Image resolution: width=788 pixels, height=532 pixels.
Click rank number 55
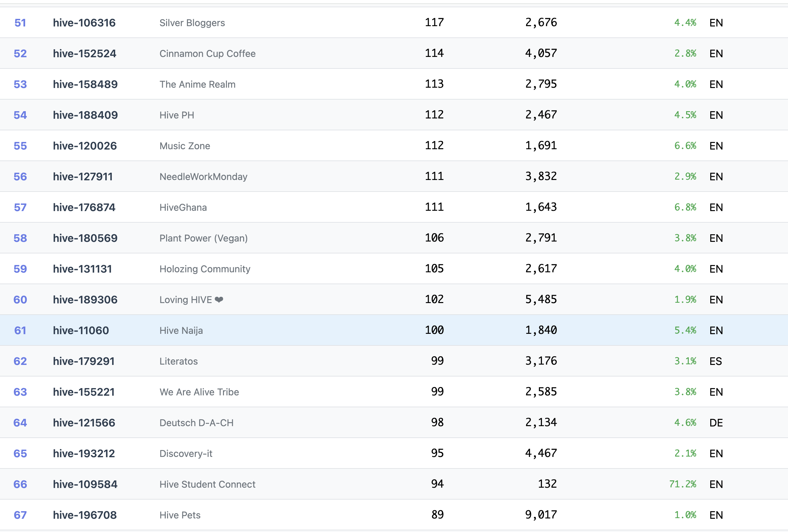[x=20, y=146]
